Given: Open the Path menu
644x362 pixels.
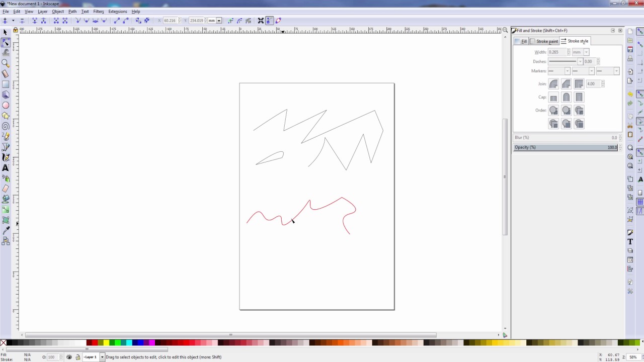Looking at the screenshot, I should tap(72, 11).
